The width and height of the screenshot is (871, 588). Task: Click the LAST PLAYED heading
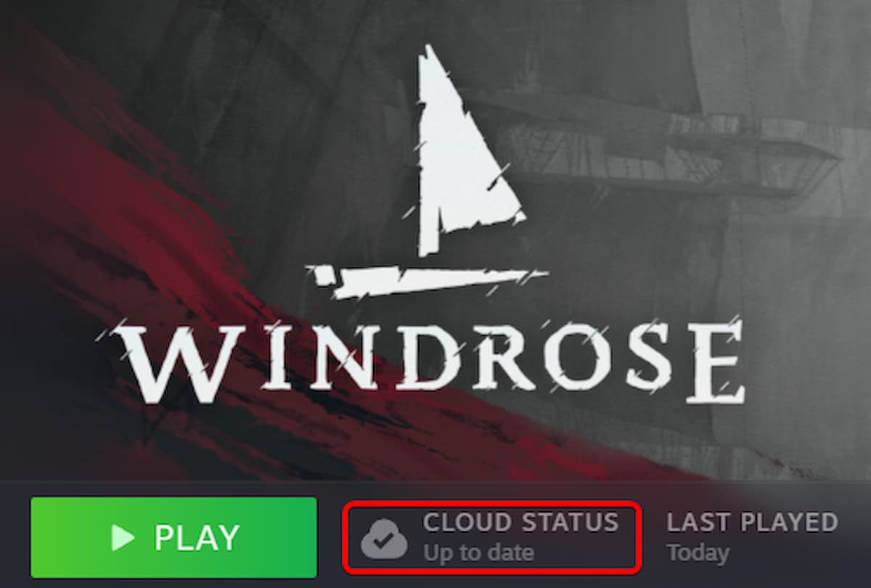pyautogui.click(x=752, y=522)
